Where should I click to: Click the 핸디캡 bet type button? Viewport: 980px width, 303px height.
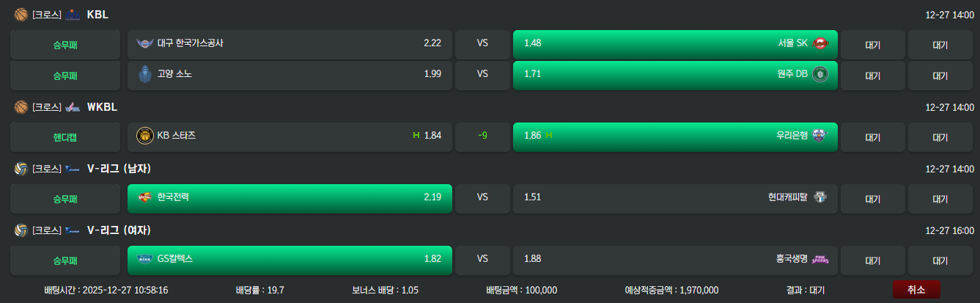coord(65,136)
